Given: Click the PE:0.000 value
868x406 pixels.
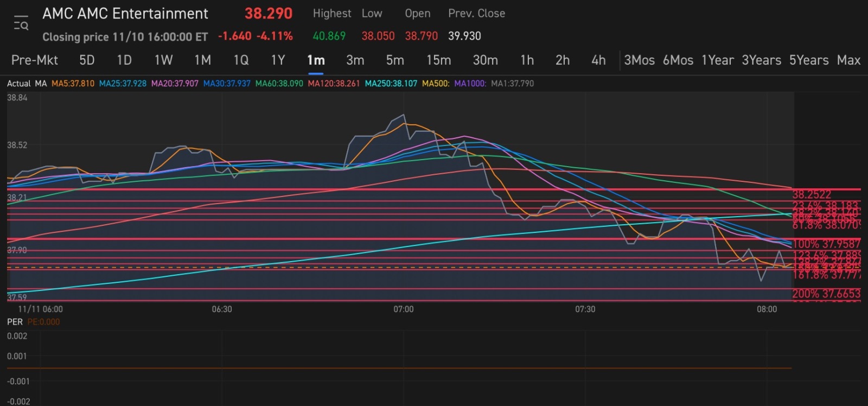Looking at the screenshot, I should coord(43,322).
